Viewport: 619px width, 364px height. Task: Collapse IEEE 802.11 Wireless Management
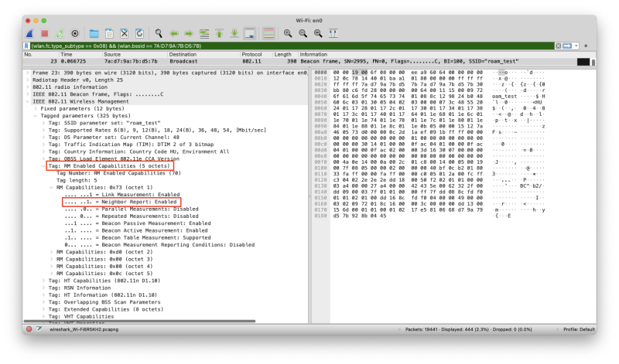point(27,101)
